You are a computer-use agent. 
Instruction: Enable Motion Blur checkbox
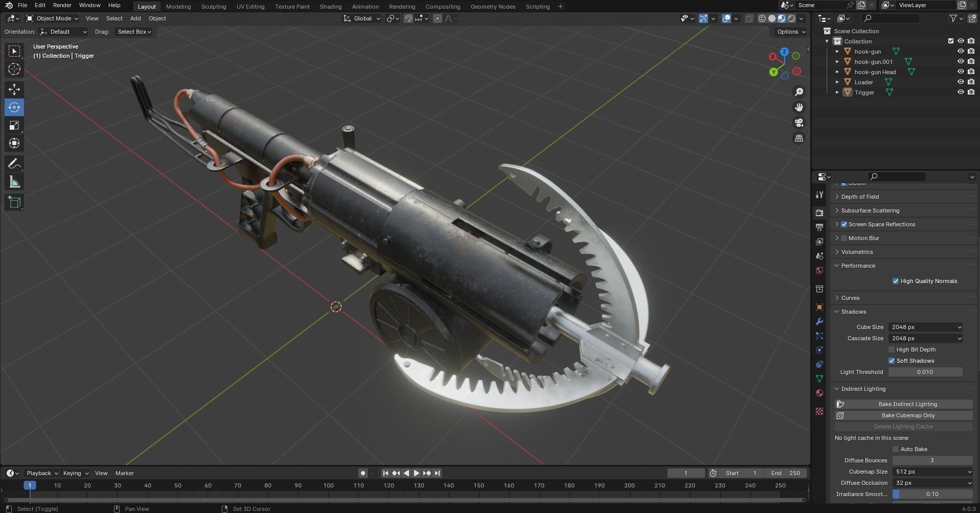(x=844, y=238)
